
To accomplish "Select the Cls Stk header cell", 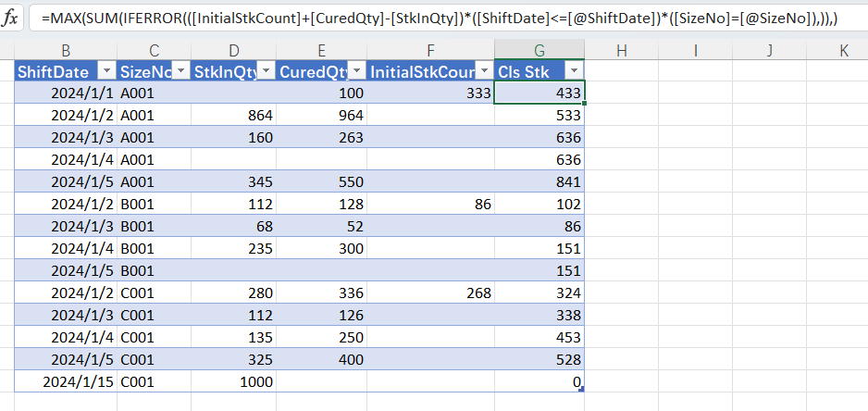I will point(539,71).
